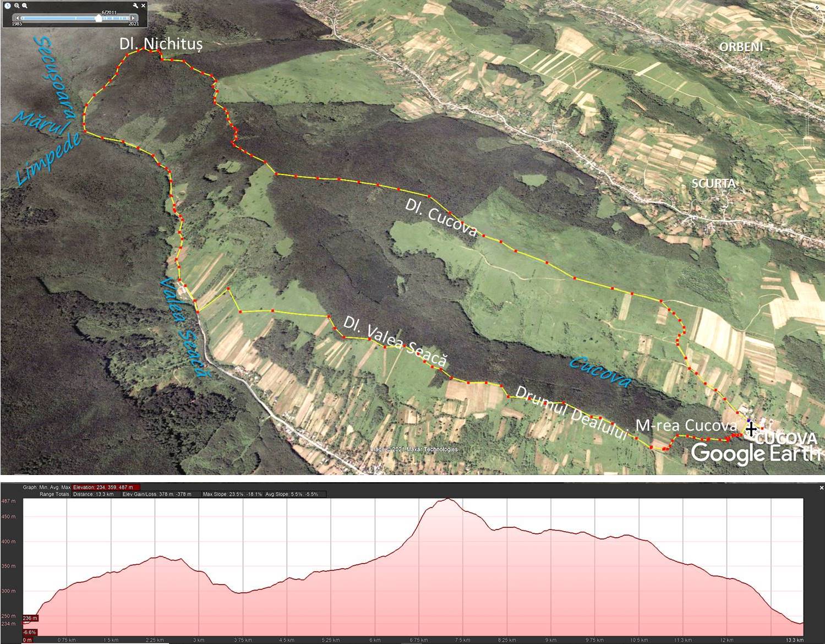This screenshot has height=644, width=825.
Task: Open time slider options wrench
Action: pos(135,6)
